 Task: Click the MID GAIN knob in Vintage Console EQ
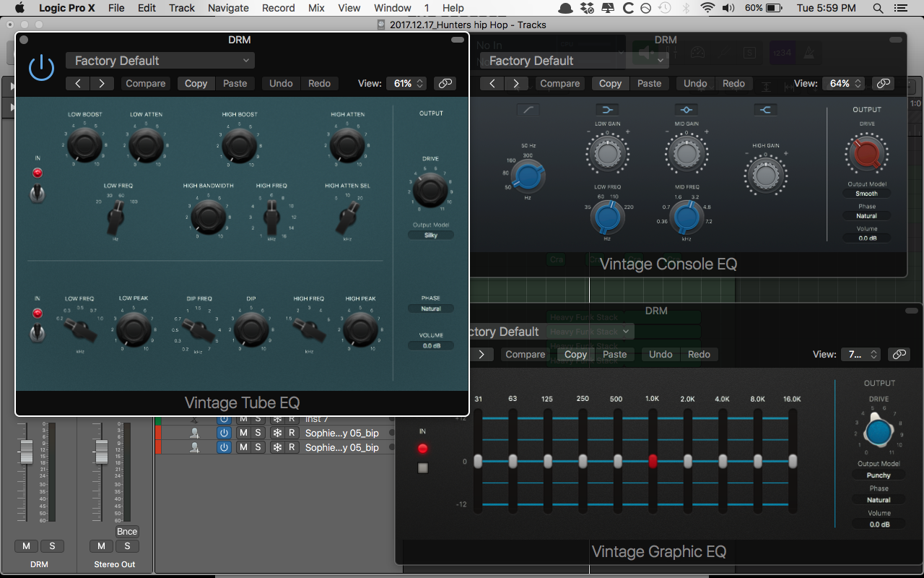[x=686, y=153]
